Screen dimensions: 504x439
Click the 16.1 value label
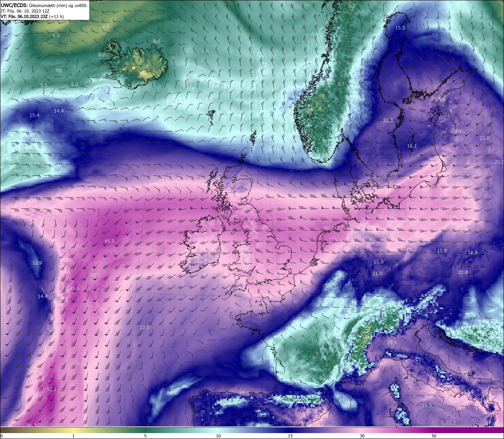(412, 146)
